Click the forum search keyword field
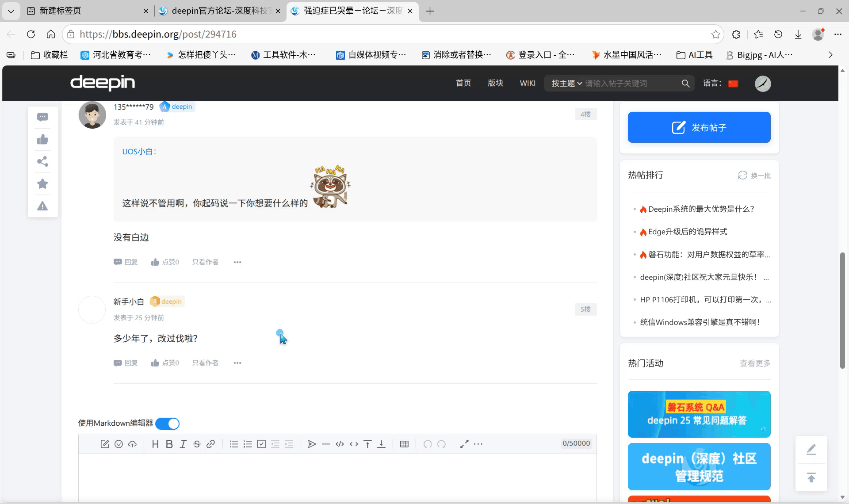This screenshot has height=504, width=849. tap(630, 83)
